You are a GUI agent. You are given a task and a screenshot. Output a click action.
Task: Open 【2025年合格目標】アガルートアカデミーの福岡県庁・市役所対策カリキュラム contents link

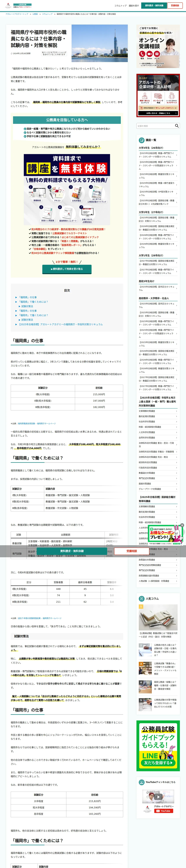pyautogui.click(x=60, y=324)
